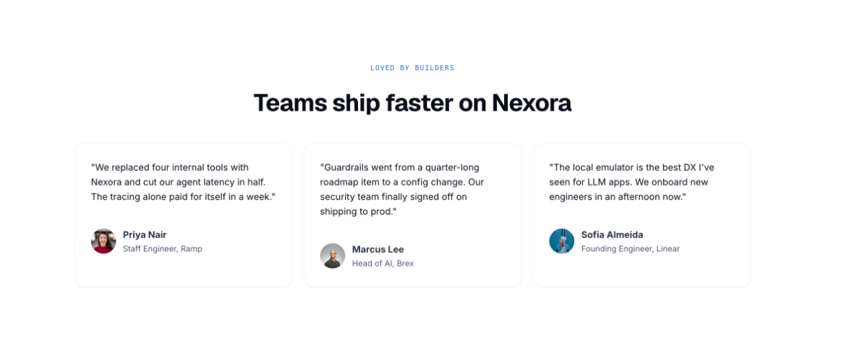The image size is (868, 359).
Task: Click the 'Staff Engineer, Ramp' job title
Action: (x=163, y=248)
